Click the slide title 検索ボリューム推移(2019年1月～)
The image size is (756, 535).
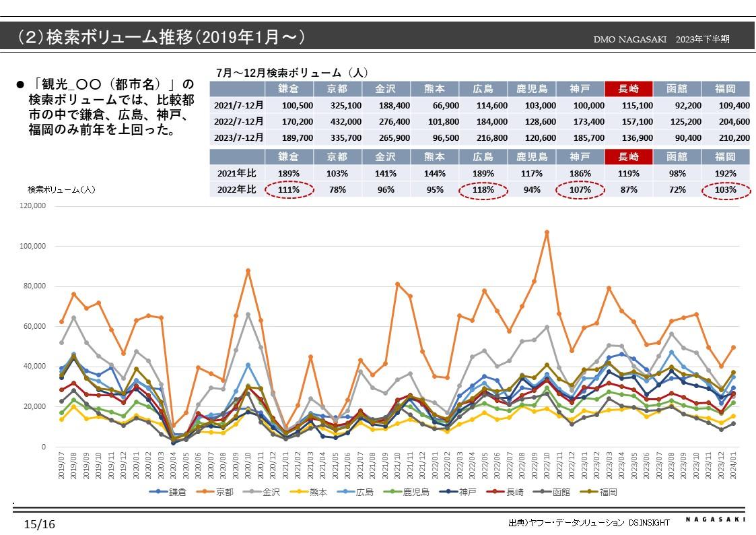click(x=161, y=37)
